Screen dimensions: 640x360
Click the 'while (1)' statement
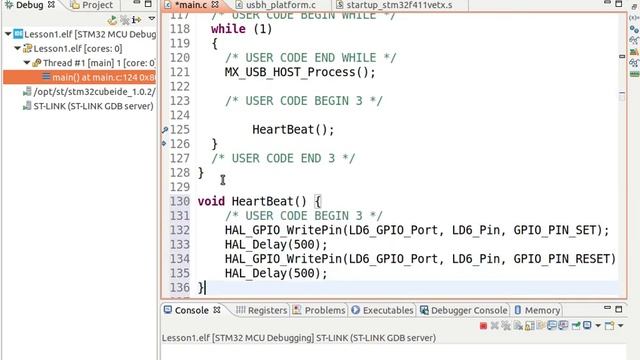(x=242, y=29)
